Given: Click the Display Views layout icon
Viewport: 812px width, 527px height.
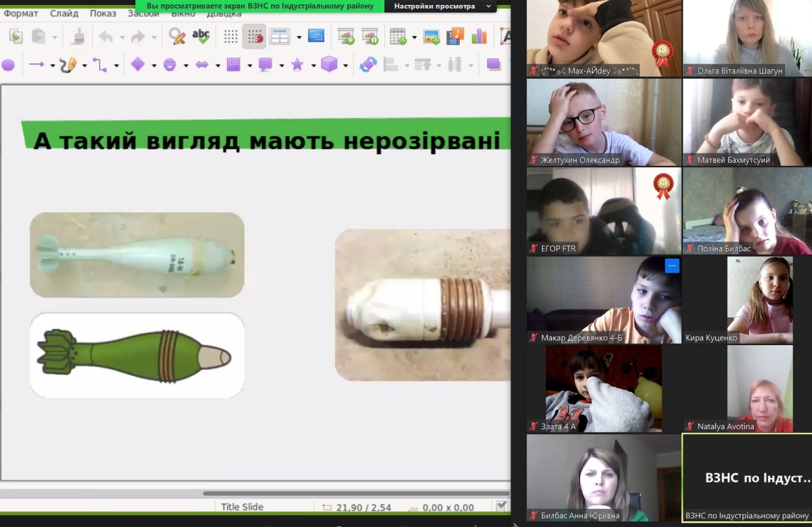Looking at the screenshot, I should pos(280,37).
